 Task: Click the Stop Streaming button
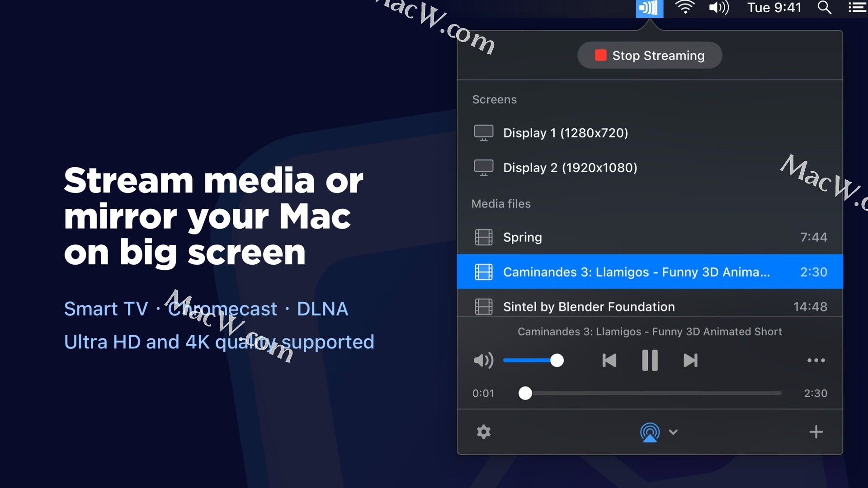[650, 55]
